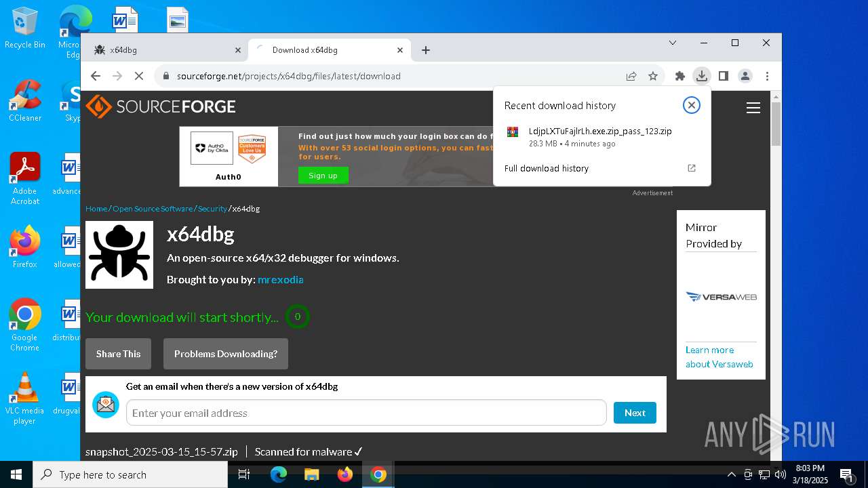
Task: Open File Explorer from the taskbar
Action: pyautogui.click(x=312, y=474)
